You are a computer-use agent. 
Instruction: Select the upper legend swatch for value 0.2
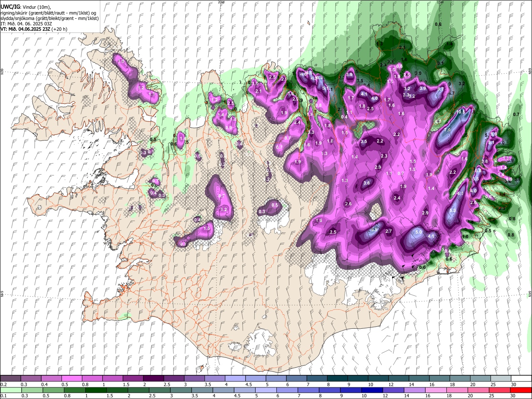10,379
